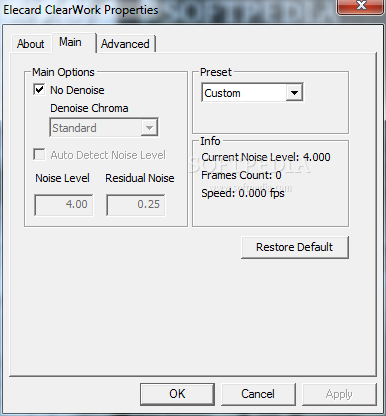
Task: Click the Residual Noise 0.25 field
Action: pyautogui.click(x=136, y=204)
